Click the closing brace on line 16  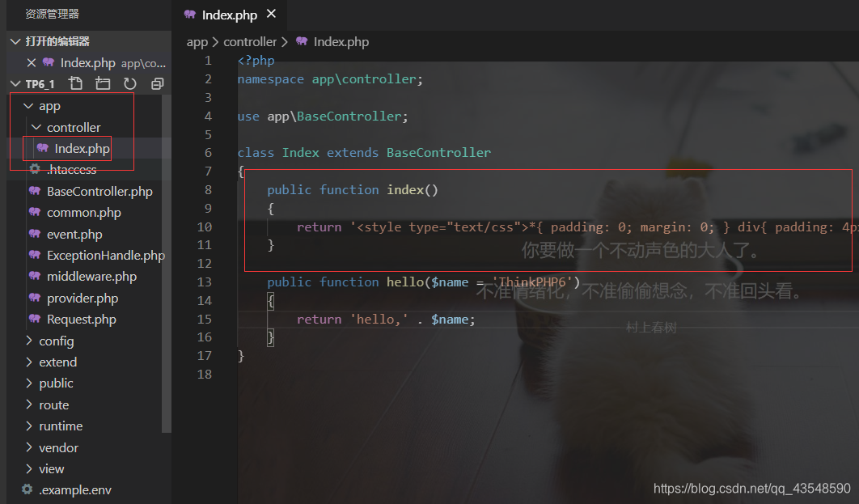[271, 337]
